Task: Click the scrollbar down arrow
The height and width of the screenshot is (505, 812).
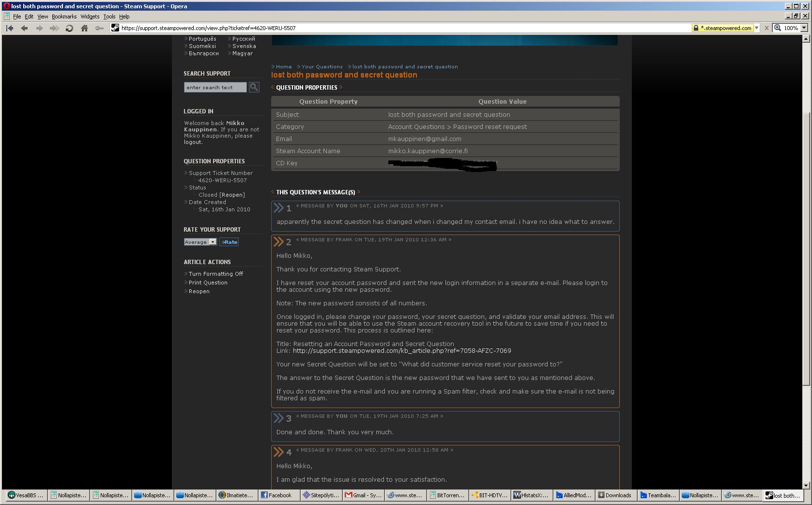Action: pos(806,485)
